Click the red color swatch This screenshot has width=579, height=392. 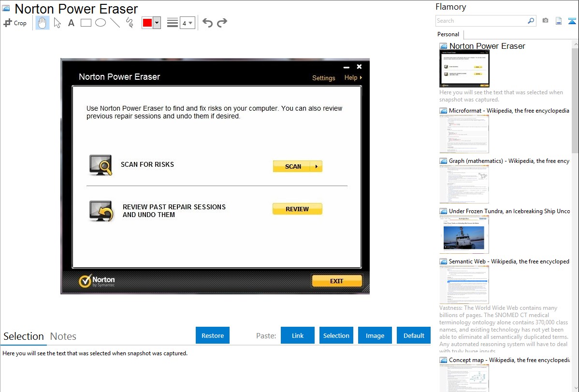[x=147, y=23]
